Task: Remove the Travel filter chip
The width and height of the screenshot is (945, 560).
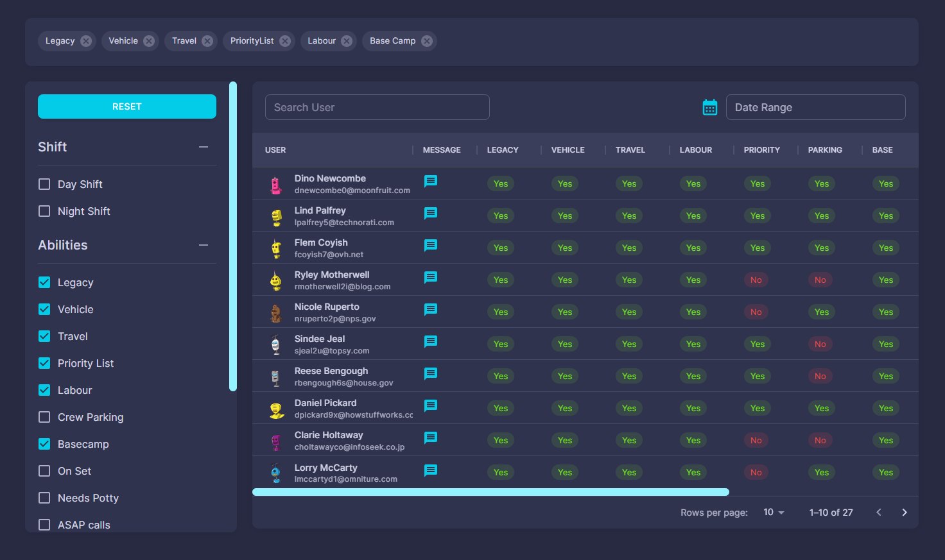Action: 207,41
